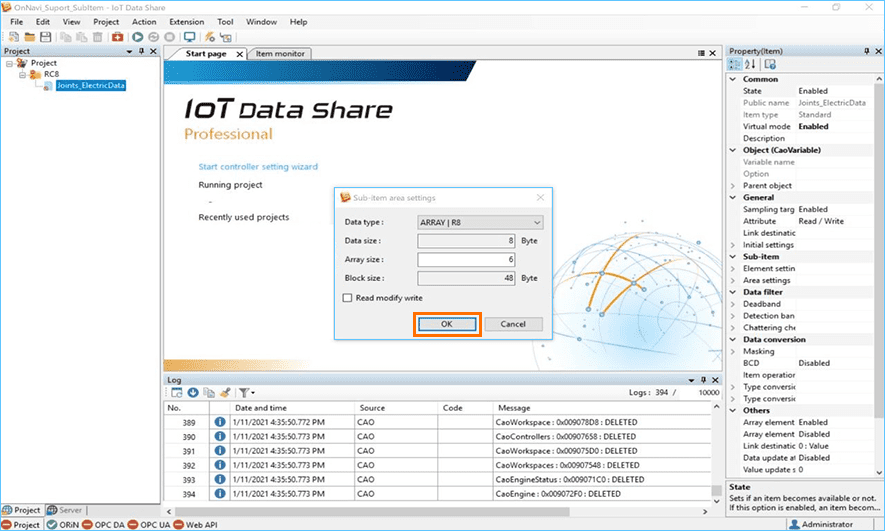
Task: Click the new project toolbar icon
Action: tap(14, 37)
